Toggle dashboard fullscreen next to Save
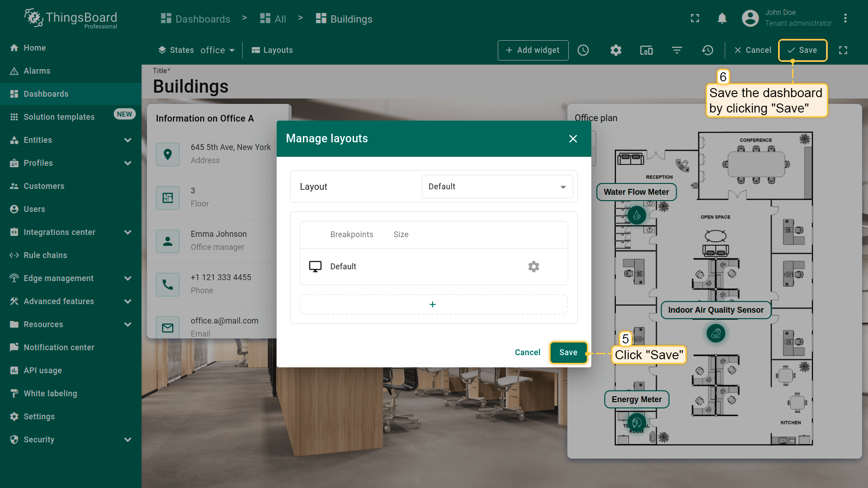This screenshot has height=488, width=868. point(843,50)
